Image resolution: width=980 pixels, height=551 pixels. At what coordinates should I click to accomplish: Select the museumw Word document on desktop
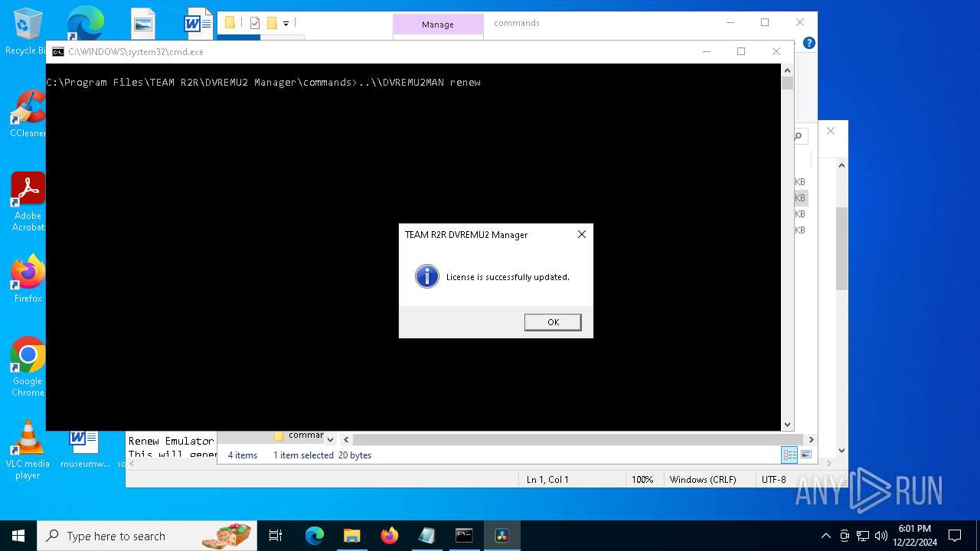pos(83,449)
